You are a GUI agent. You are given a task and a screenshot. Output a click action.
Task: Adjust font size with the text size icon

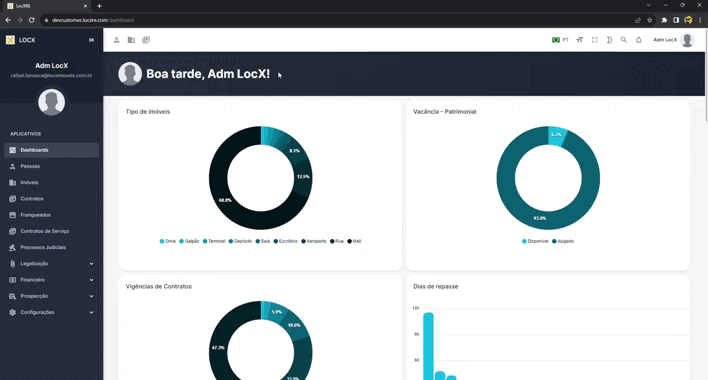(580, 40)
